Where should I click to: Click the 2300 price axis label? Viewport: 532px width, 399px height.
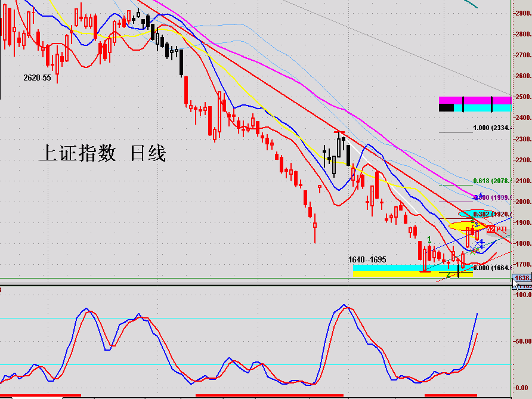pyautogui.click(x=523, y=139)
